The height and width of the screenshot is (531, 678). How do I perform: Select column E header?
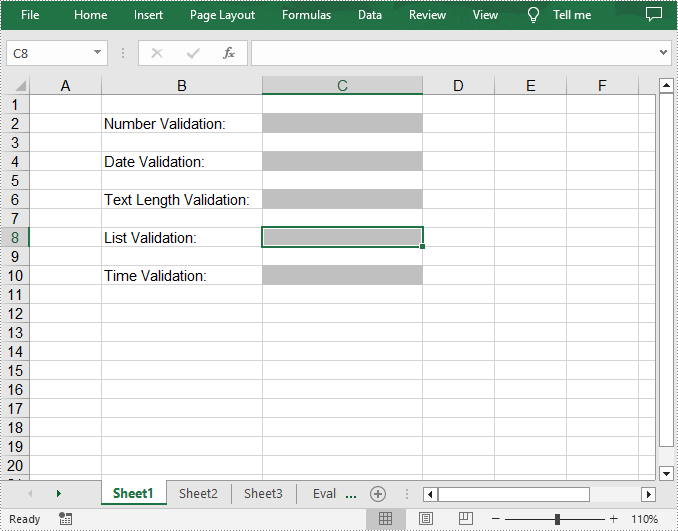pyautogui.click(x=531, y=86)
